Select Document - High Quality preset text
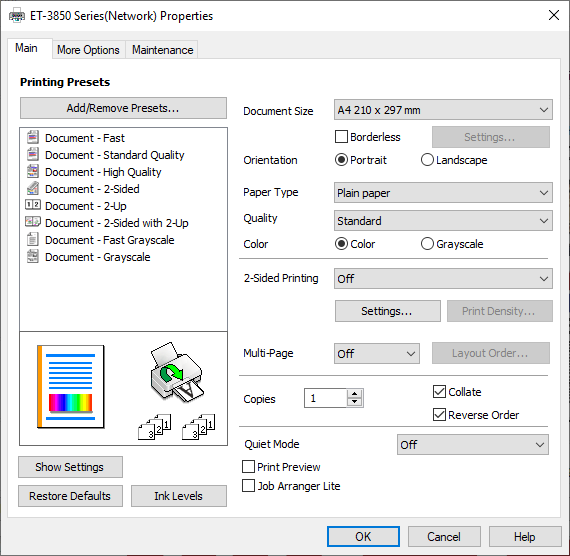Viewport: 570px width, 556px height. 103,172
